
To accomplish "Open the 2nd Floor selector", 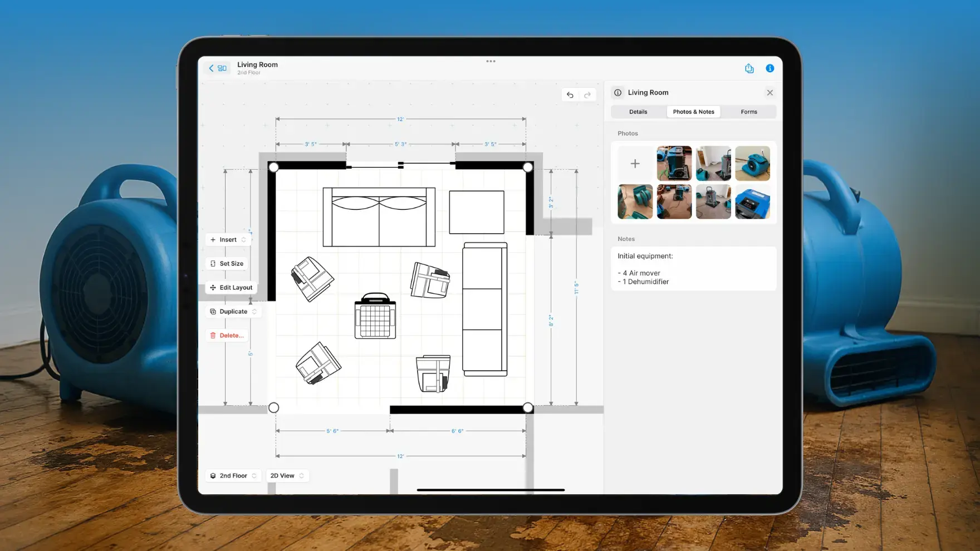I will pos(233,476).
